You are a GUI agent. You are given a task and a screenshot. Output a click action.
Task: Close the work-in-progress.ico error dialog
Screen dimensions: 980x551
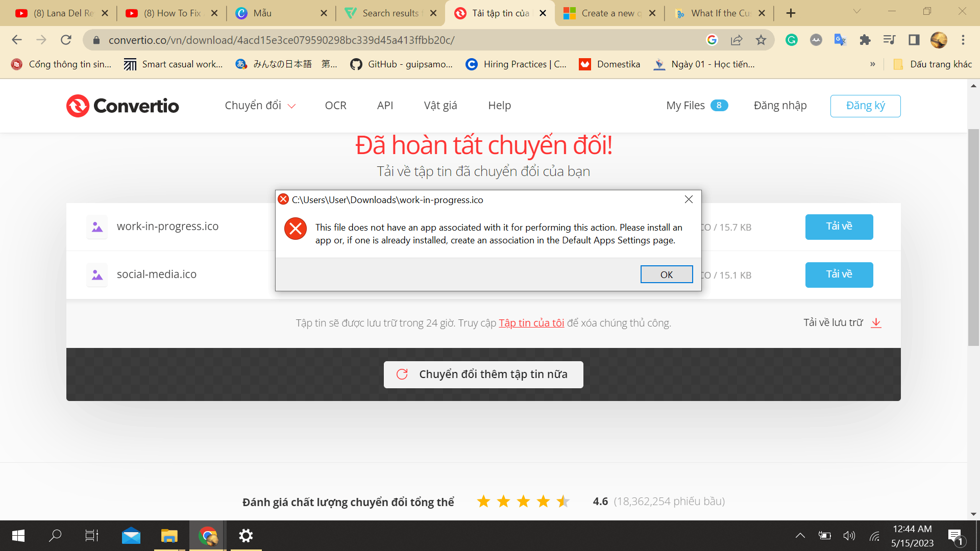coord(689,199)
